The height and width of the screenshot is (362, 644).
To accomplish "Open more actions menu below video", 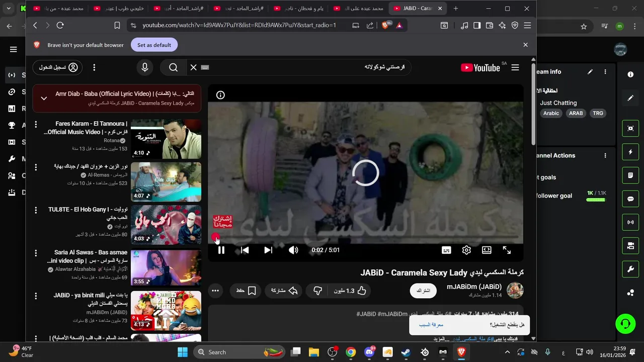I will (x=215, y=291).
